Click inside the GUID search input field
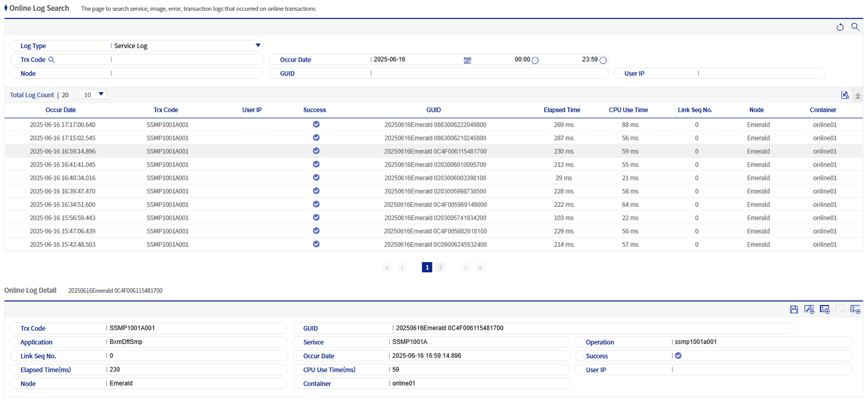 pos(477,73)
